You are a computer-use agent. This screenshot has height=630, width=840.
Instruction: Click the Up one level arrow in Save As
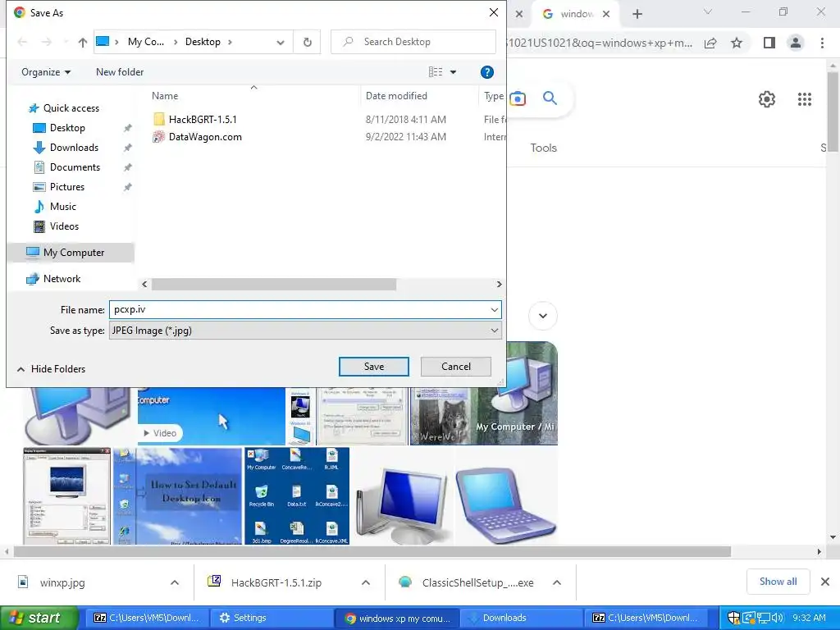point(83,42)
